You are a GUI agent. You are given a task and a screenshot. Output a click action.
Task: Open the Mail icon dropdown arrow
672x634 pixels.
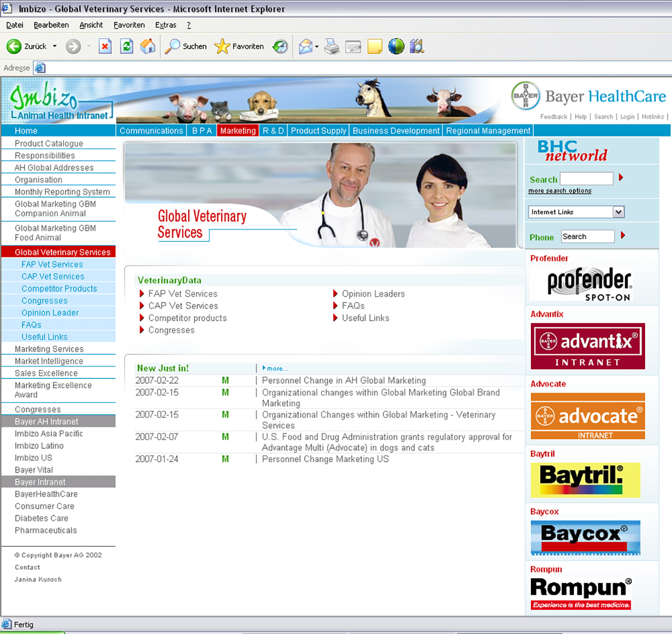[x=317, y=46]
